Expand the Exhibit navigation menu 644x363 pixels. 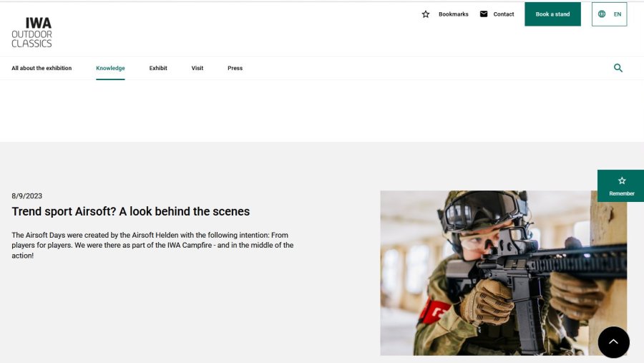point(158,68)
